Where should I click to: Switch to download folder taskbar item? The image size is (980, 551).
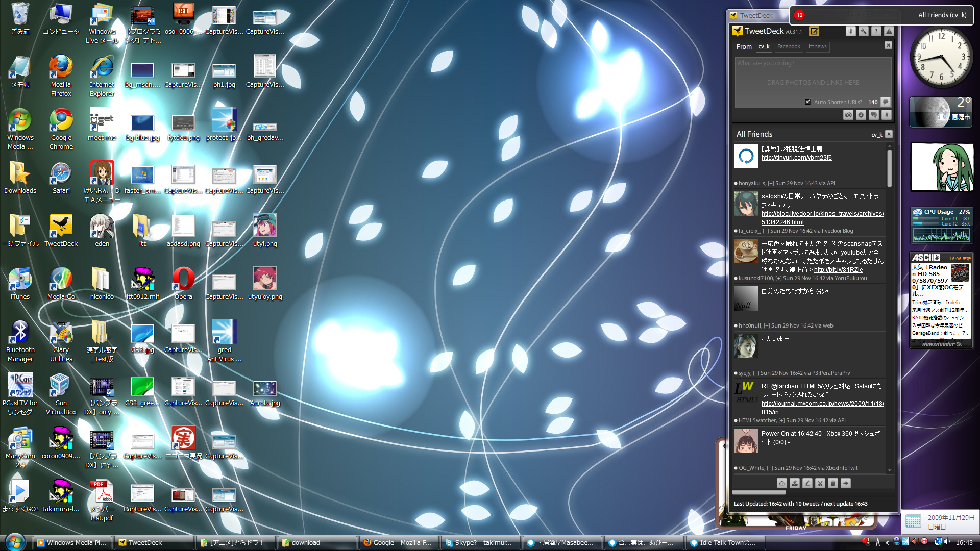tap(318, 543)
